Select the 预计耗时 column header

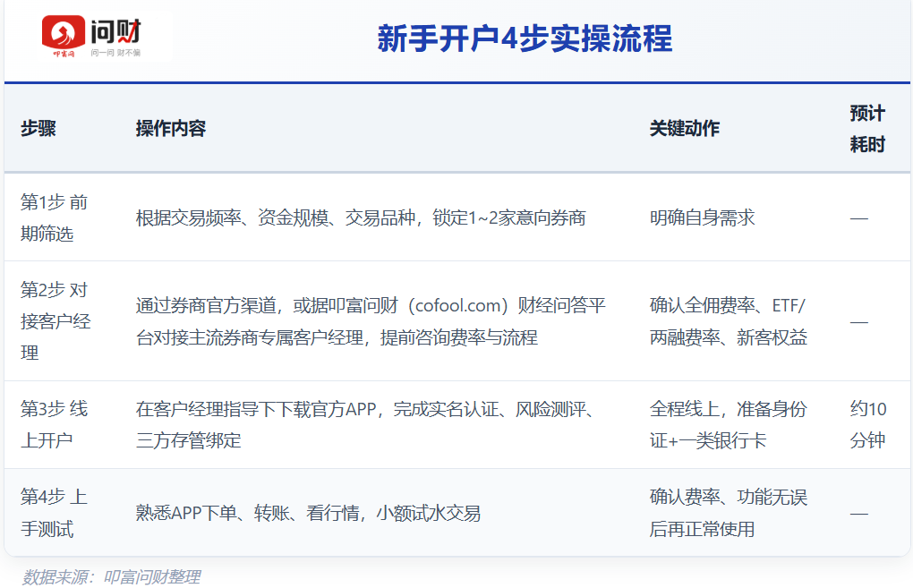867,129
